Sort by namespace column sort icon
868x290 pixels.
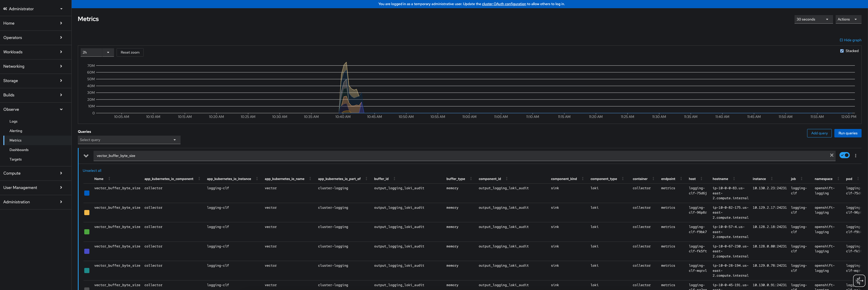(x=838, y=179)
